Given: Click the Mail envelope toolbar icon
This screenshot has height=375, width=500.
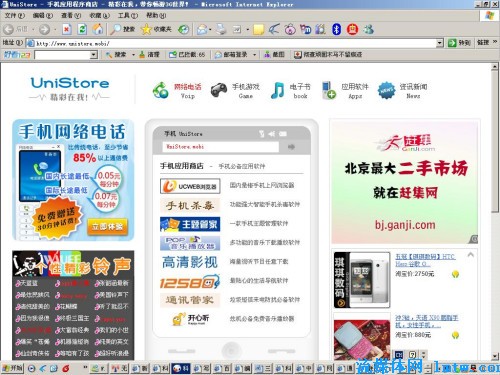Looking at the screenshot, I should click(x=202, y=30).
